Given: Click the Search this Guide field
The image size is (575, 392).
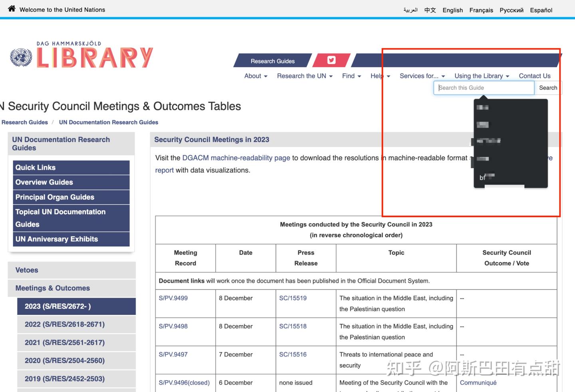Looking at the screenshot, I should pyautogui.click(x=484, y=88).
